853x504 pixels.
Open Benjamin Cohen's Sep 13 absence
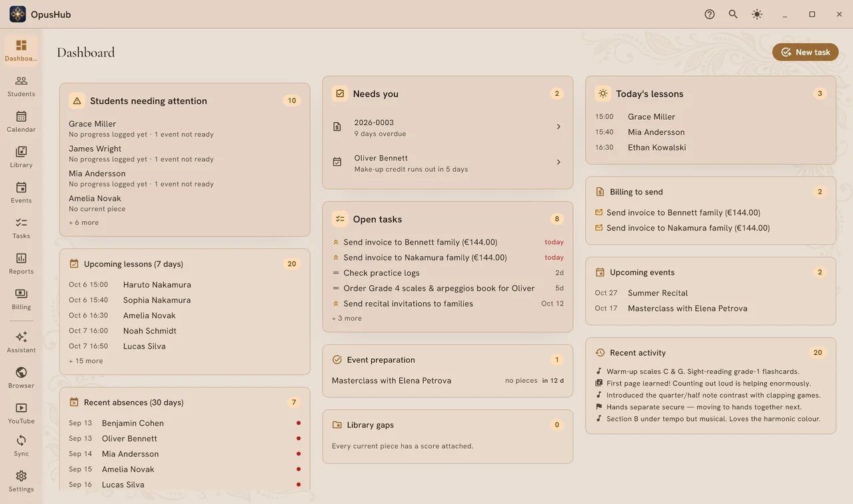(x=185, y=423)
